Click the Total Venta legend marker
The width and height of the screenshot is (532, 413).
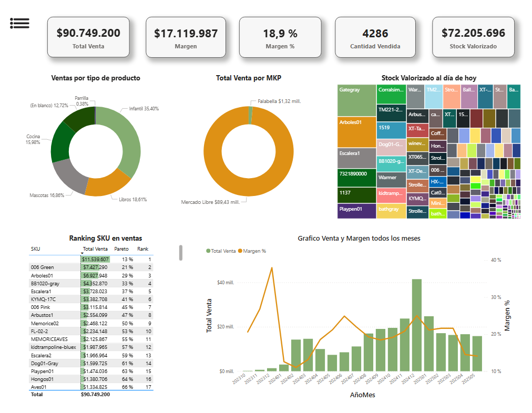pyautogui.click(x=209, y=251)
